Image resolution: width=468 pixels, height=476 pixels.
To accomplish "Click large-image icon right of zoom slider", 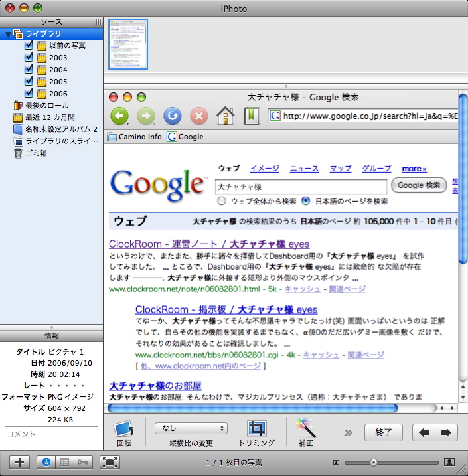I will point(449,462).
